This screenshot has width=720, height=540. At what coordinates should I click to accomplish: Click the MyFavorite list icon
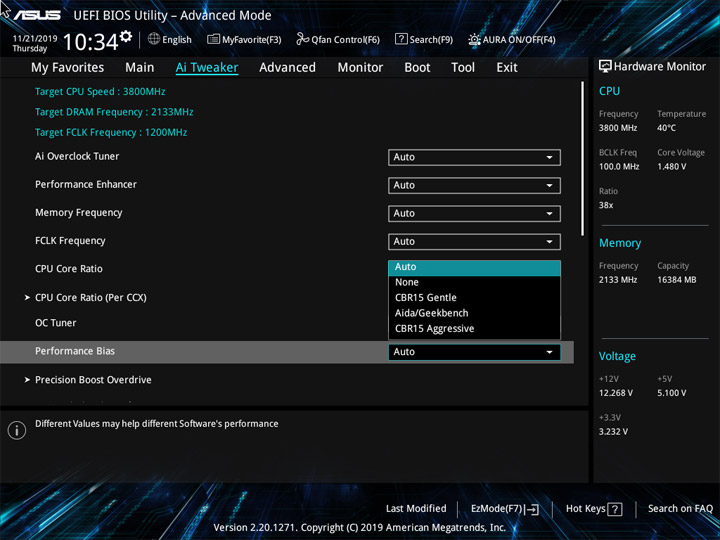click(x=213, y=39)
